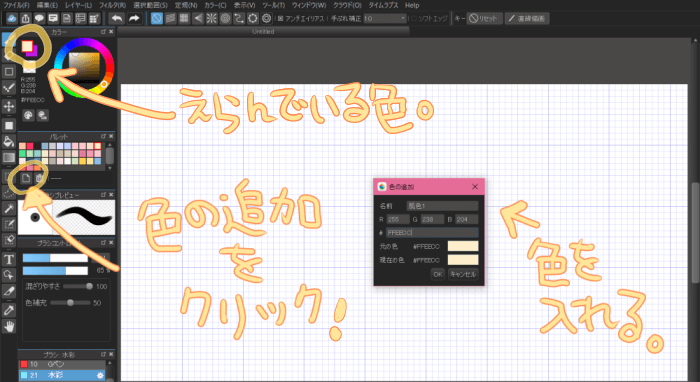This screenshot has width=700, height=382.
Task: Click the export/share upload icon
Action: pyautogui.click(x=26, y=18)
